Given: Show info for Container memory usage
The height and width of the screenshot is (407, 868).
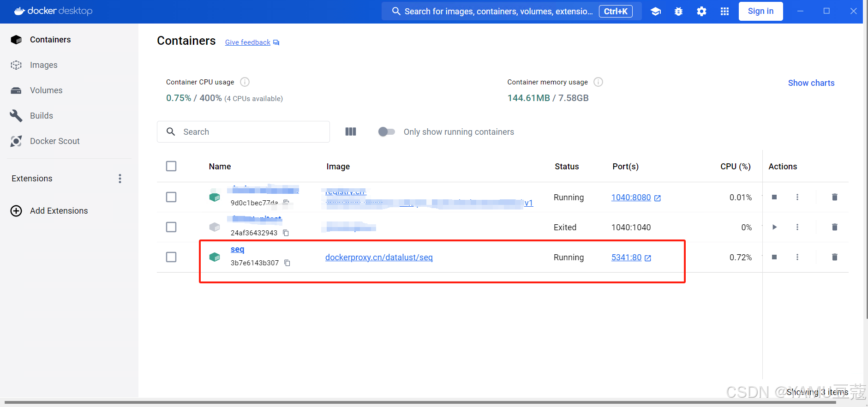Looking at the screenshot, I should (x=598, y=82).
